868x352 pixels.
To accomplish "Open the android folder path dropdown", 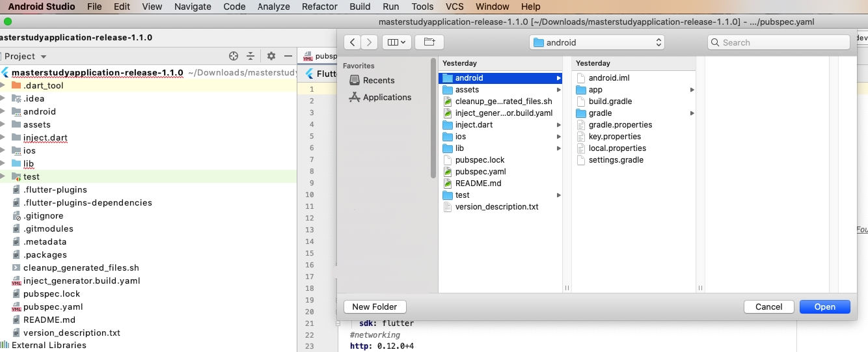I will coord(597,42).
